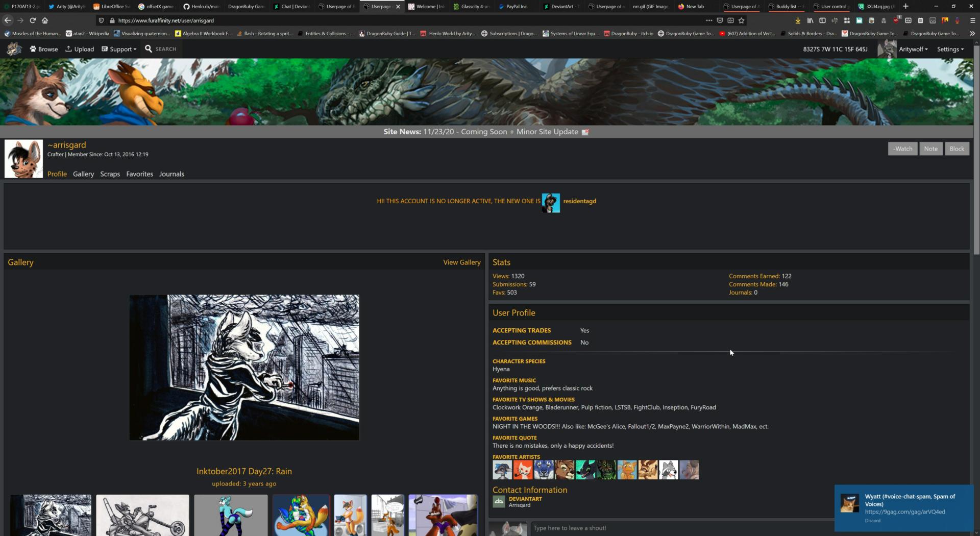Open the Inktober2017 Day27: Rain title link
The width and height of the screenshot is (980, 536).
click(244, 472)
